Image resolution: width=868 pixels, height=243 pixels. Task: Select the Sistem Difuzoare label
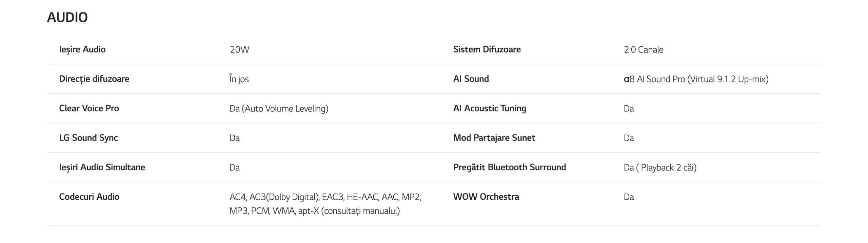487,49
